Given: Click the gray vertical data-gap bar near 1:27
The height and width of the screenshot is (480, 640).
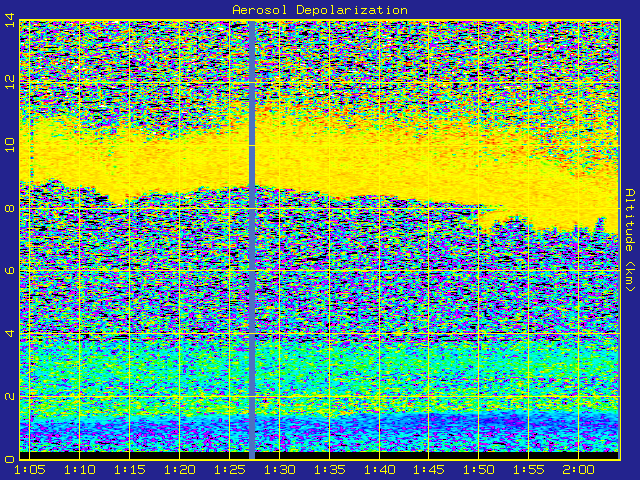Looking at the screenshot, I should tap(252, 240).
